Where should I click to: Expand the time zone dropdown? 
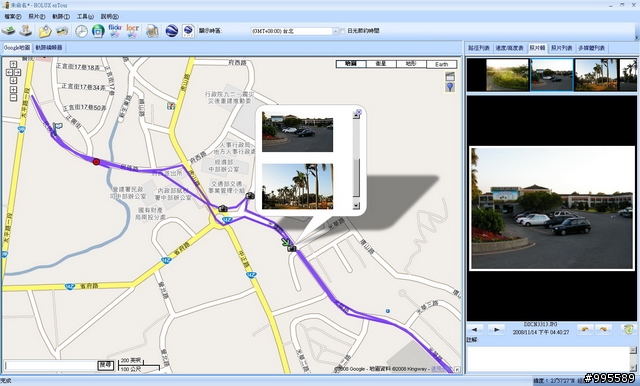(336, 31)
